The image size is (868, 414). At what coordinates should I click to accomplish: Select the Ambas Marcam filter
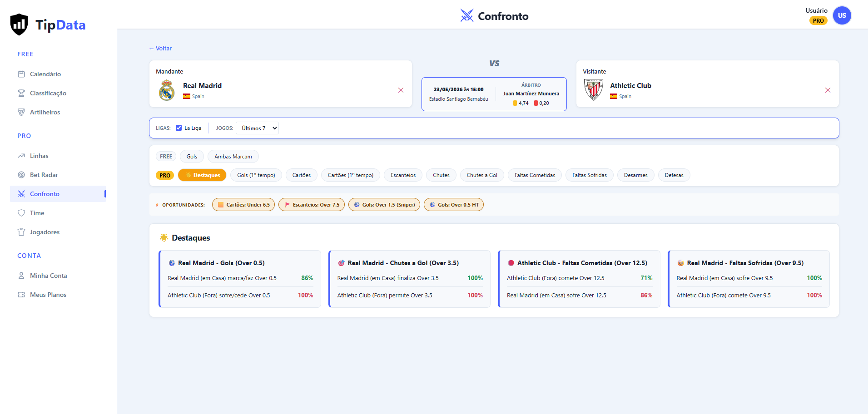233,157
